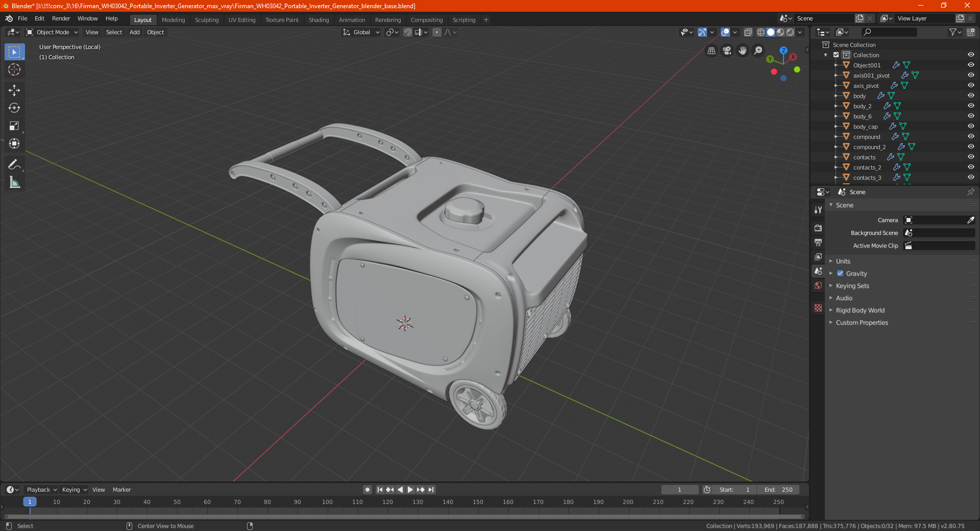This screenshot has width=980, height=531.
Task: Switch to the UV Editing workspace tab
Action: coord(242,20)
